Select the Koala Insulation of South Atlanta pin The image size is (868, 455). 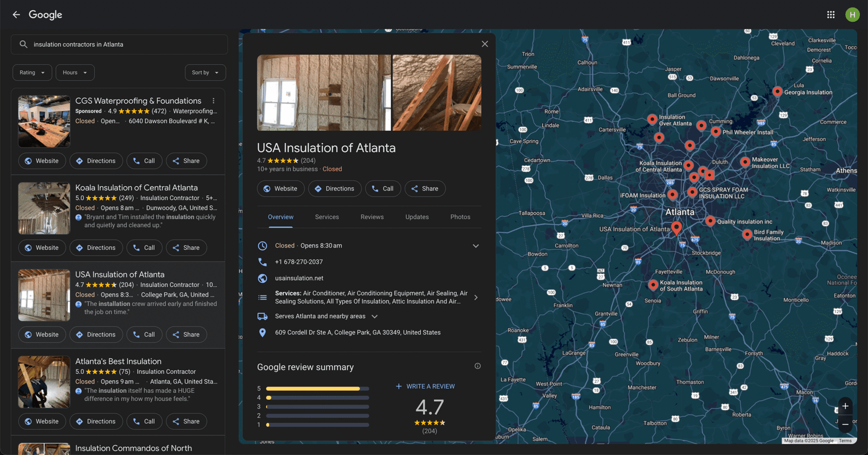(x=653, y=285)
